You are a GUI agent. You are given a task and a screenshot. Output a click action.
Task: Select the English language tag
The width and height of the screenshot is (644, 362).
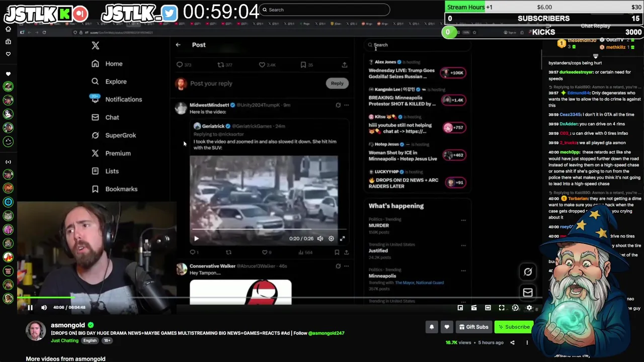click(90, 340)
